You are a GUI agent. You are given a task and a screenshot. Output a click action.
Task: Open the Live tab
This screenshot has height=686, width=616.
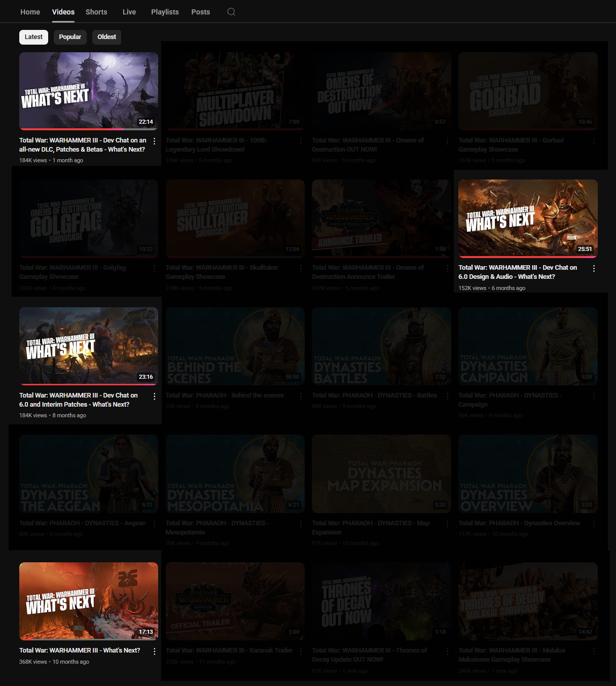pos(129,12)
